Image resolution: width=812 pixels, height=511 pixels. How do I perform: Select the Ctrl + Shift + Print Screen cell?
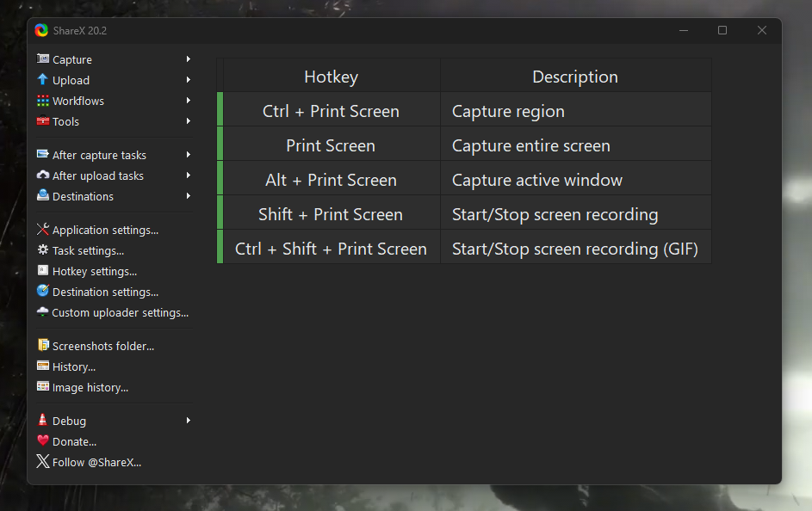332,249
